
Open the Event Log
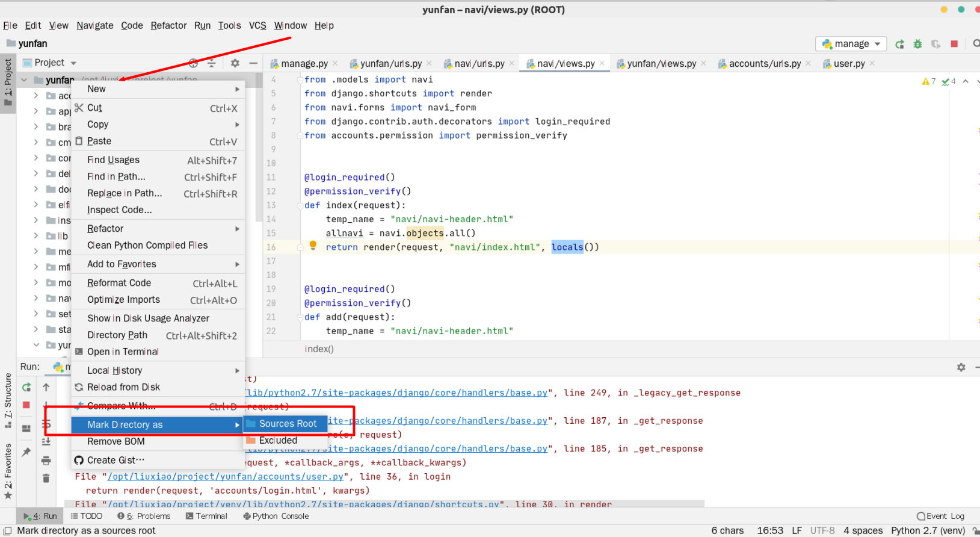coord(940,516)
